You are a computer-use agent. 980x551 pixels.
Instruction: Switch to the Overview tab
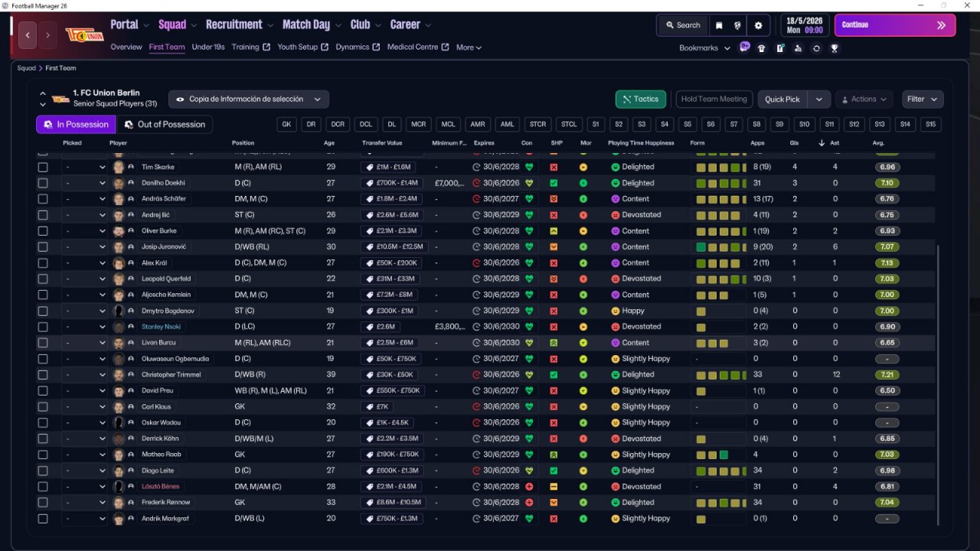[x=126, y=47]
